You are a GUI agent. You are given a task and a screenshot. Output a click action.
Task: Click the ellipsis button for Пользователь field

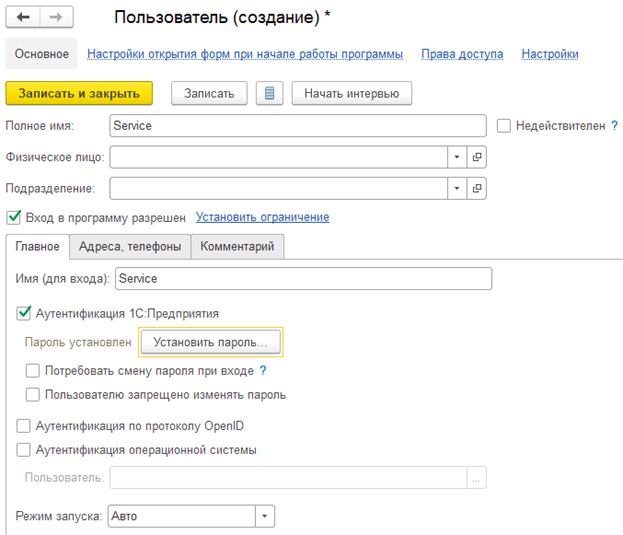477,478
